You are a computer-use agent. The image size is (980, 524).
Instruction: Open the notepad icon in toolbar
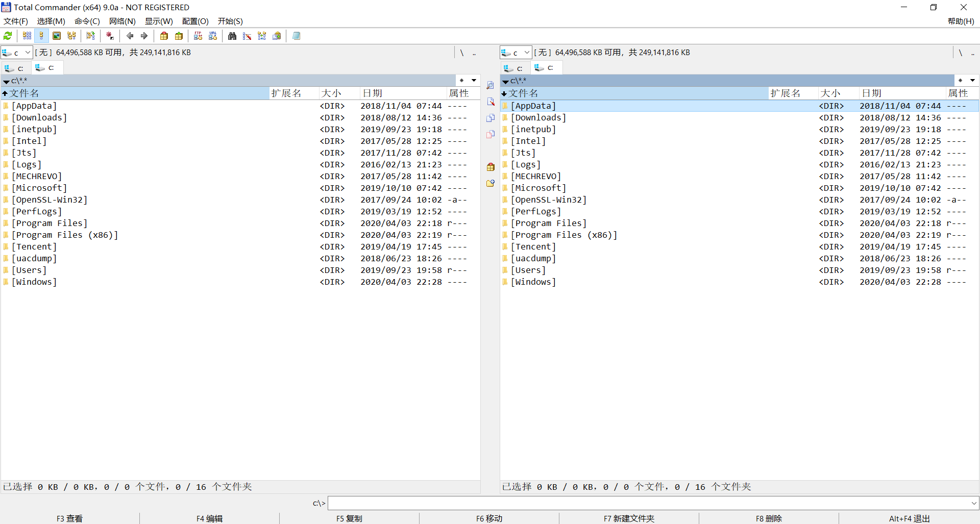point(296,36)
